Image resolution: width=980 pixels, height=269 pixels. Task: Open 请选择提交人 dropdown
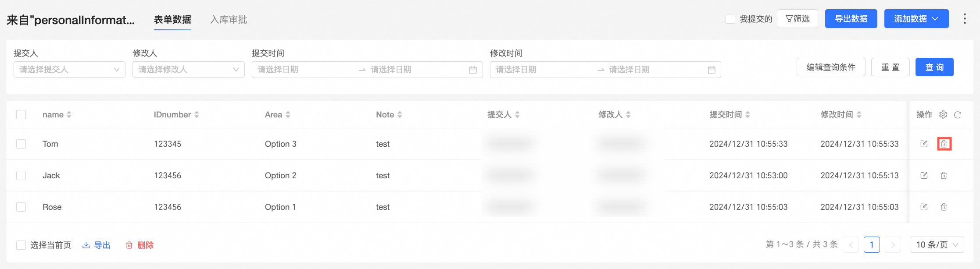coord(69,69)
